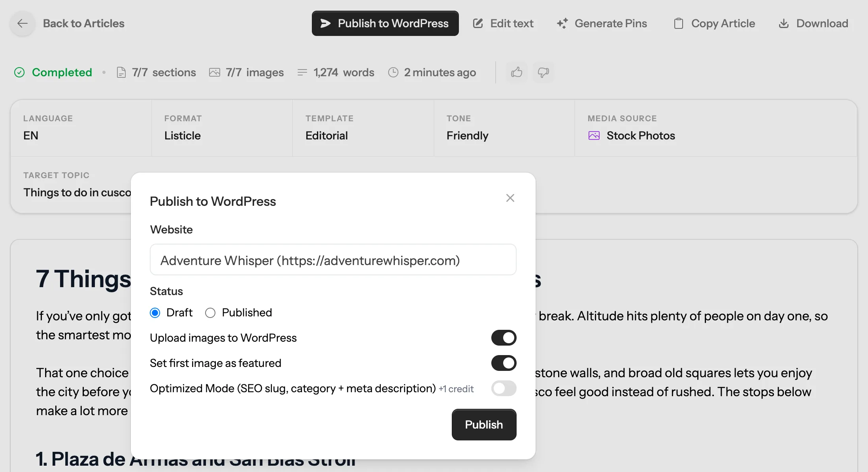Click the 7/7 sections text
The width and height of the screenshot is (868, 472).
click(x=164, y=72)
